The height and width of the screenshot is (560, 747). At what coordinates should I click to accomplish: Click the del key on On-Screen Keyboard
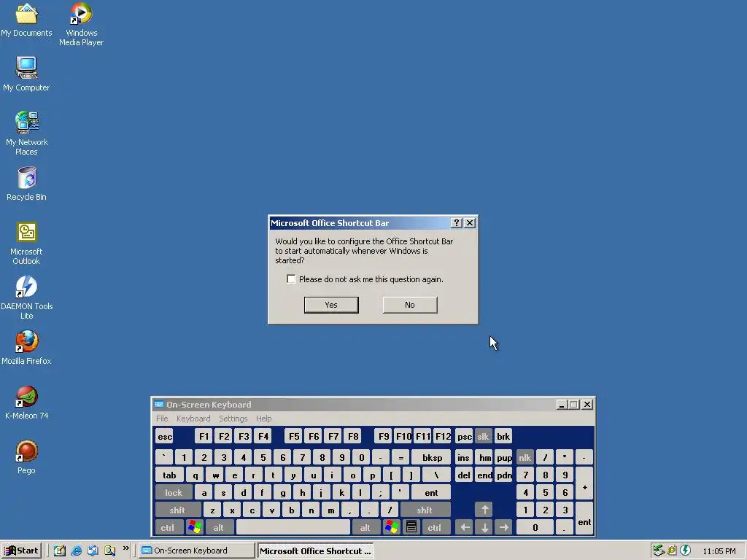point(463,475)
